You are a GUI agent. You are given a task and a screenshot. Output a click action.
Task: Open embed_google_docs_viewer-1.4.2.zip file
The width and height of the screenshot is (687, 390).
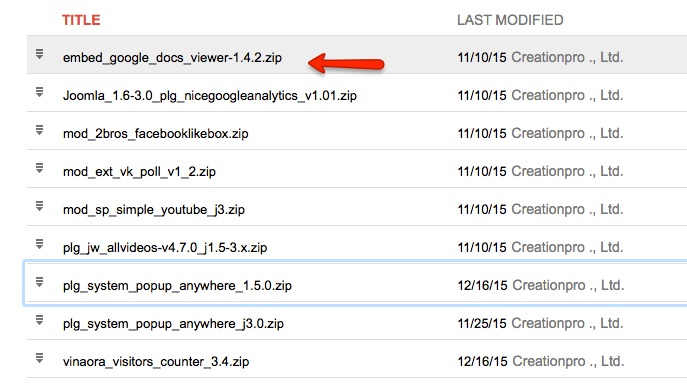tap(172, 58)
